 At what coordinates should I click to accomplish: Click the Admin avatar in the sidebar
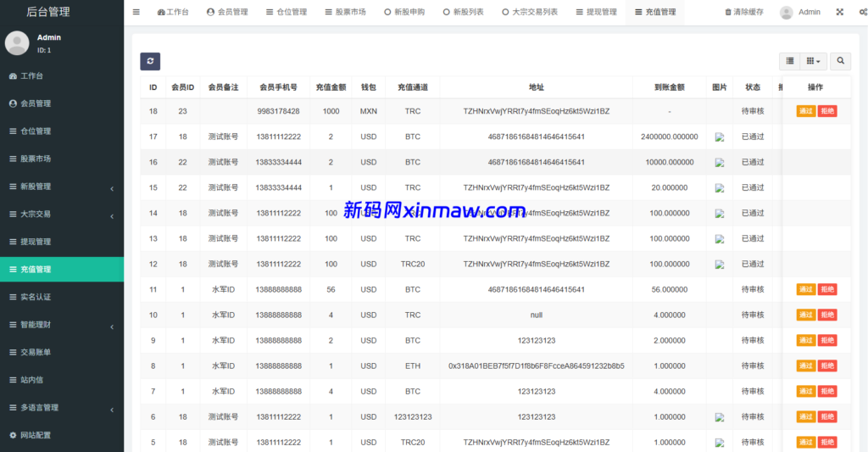[x=17, y=43]
